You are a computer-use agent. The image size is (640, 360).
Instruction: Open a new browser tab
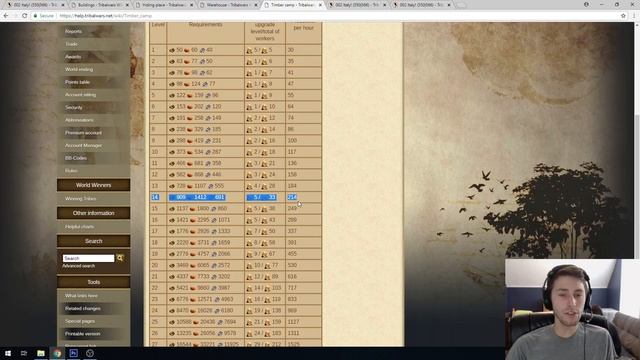point(461,5)
